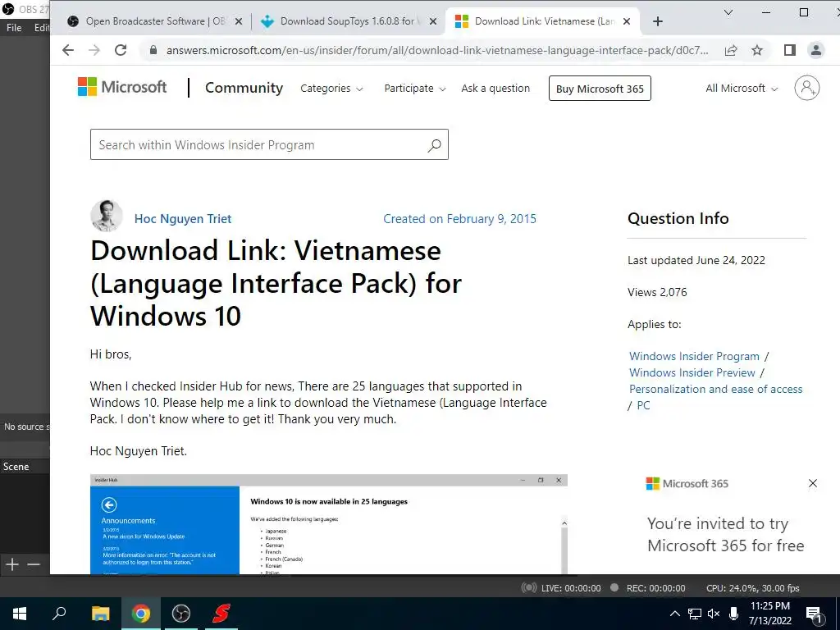This screenshot has width=840, height=630.
Task: Select the Download Link Vietnamese tab
Action: pos(542,21)
